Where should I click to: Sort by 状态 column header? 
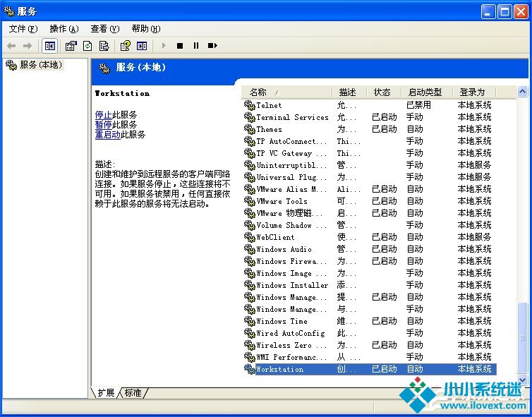tap(384, 92)
